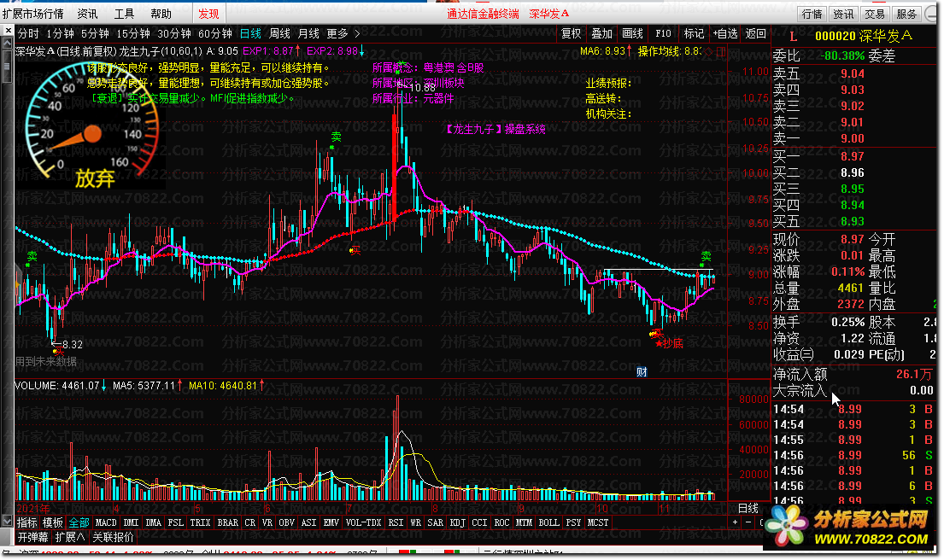Switch to the 15分钟 period
Screen dimensions: 944x560
point(133,33)
